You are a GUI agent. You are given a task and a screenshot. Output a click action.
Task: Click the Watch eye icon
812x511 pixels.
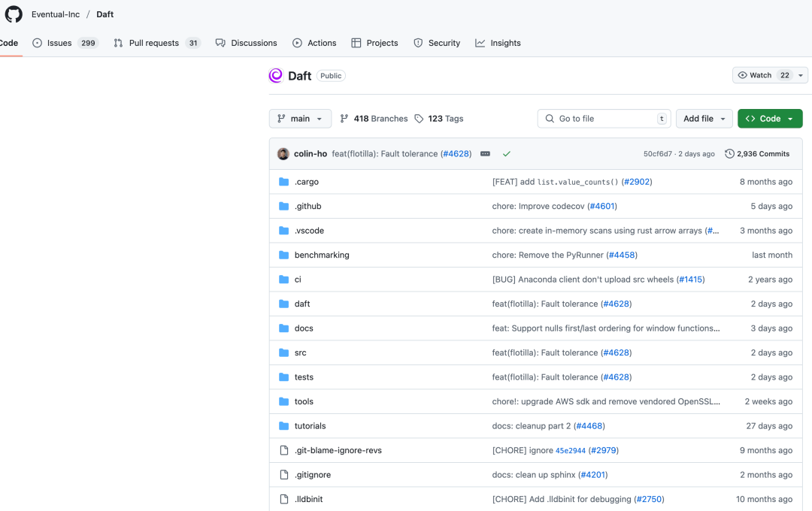pyautogui.click(x=742, y=75)
